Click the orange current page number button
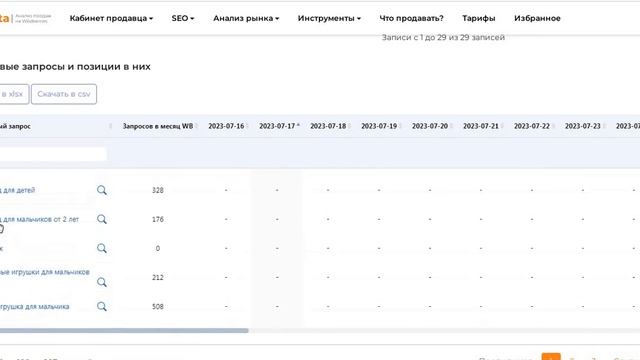 point(551,357)
